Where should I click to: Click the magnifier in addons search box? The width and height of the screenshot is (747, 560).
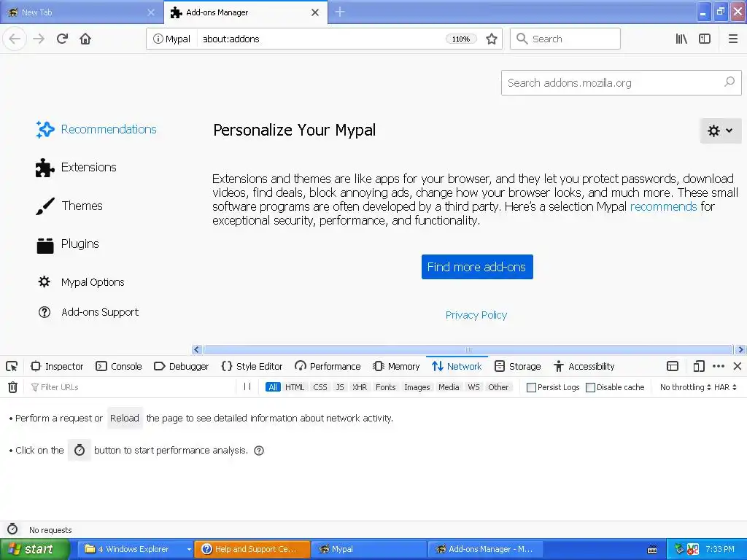(729, 82)
